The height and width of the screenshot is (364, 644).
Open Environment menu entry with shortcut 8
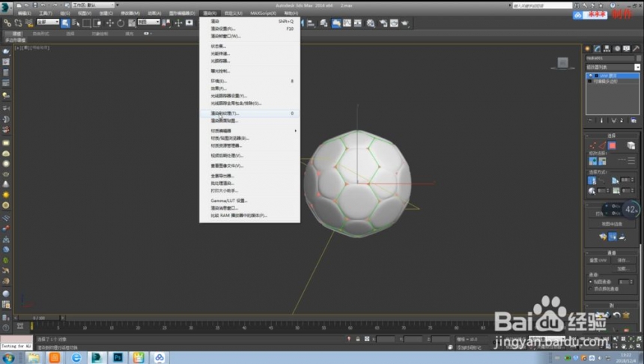click(x=249, y=82)
